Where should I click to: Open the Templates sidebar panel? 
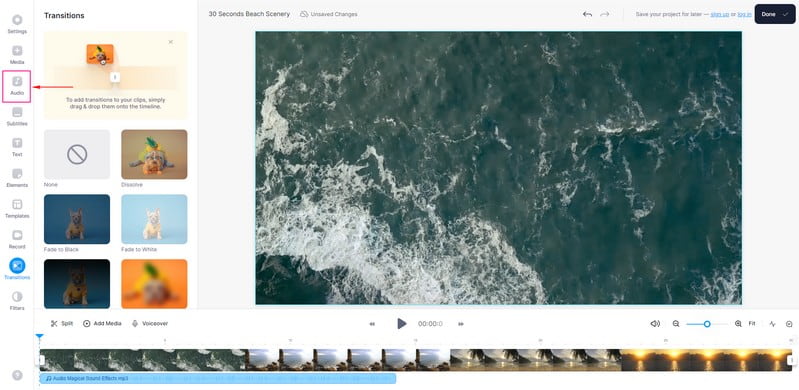coord(17,209)
